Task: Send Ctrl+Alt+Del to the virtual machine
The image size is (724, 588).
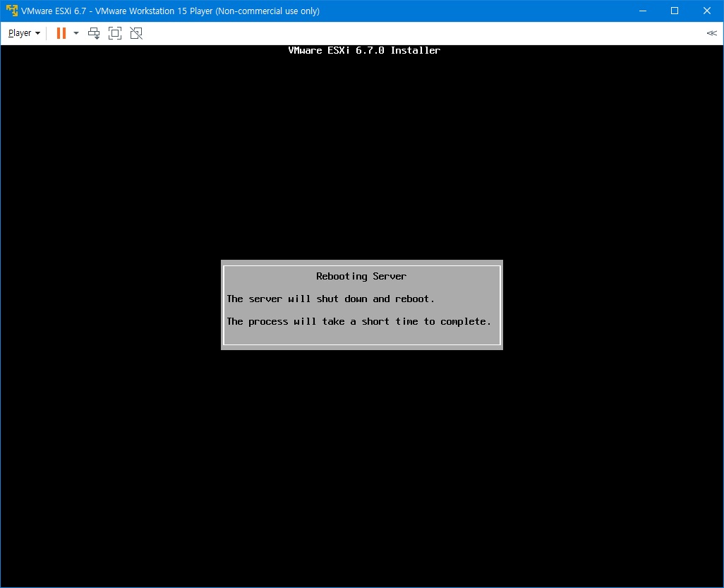Action: 94,33
